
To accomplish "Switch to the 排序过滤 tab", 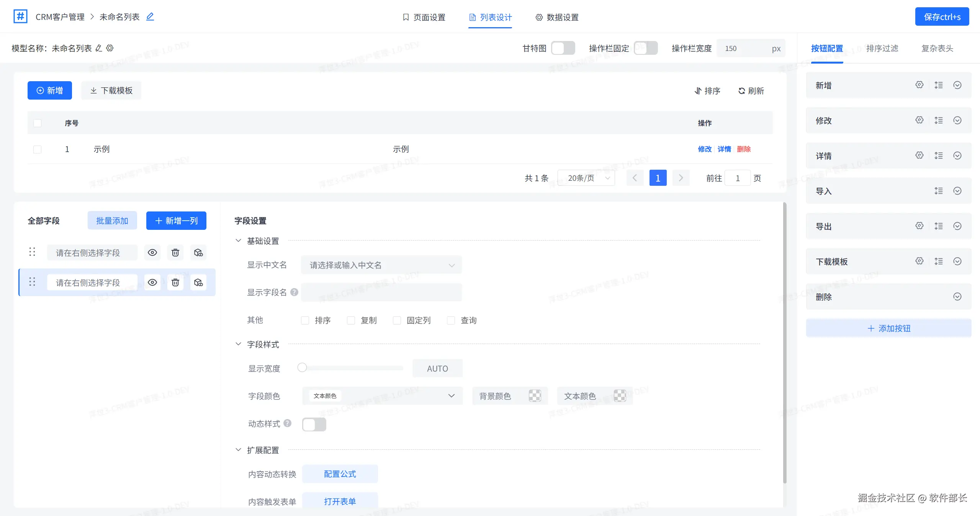I will pyautogui.click(x=882, y=48).
